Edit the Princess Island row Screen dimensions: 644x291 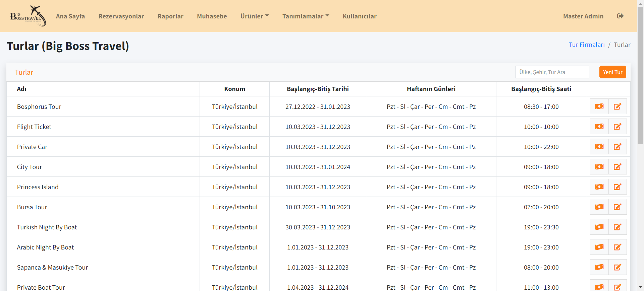618,187
